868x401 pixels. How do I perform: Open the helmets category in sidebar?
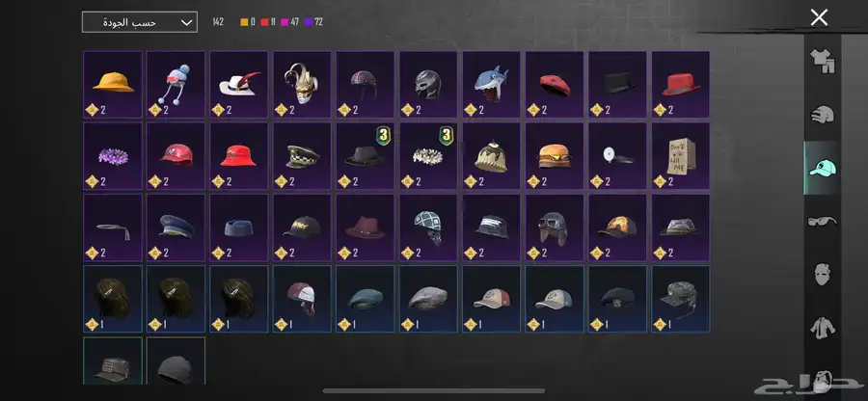(x=822, y=115)
